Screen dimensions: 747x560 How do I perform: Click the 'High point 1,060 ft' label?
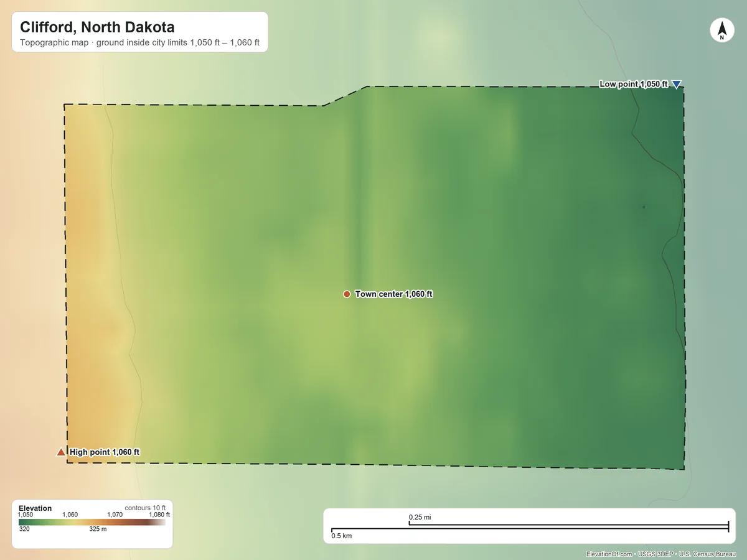pos(105,452)
